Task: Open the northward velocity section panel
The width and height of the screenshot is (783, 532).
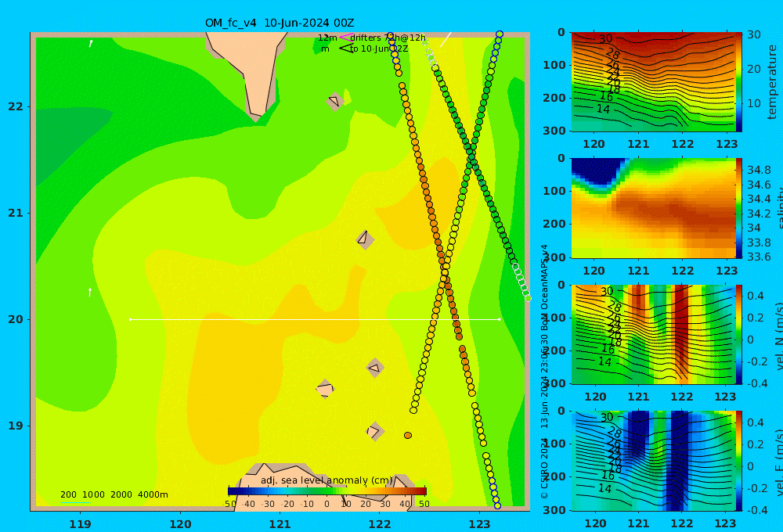Action: pyautogui.click(x=653, y=334)
